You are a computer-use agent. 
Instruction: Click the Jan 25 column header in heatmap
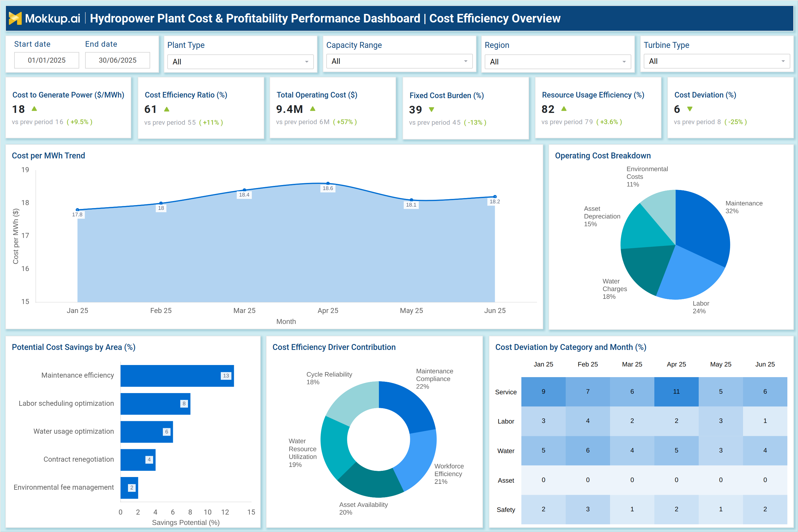(x=543, y=364)
